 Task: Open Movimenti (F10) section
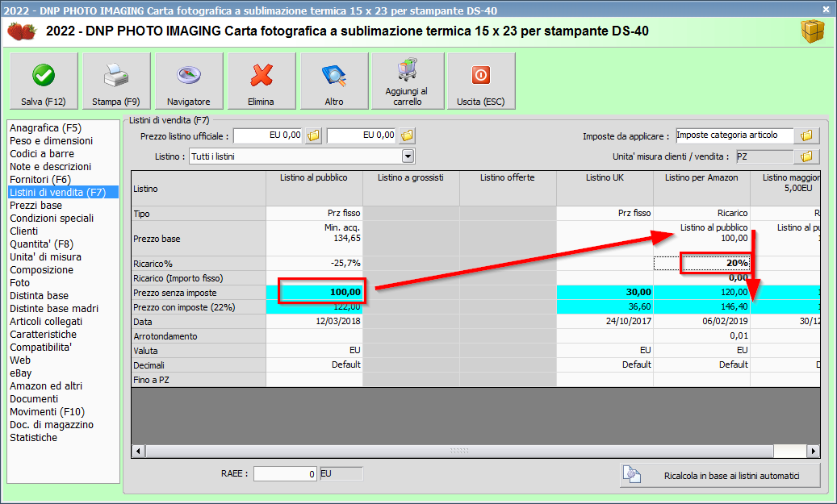click(x=47, y=412)
